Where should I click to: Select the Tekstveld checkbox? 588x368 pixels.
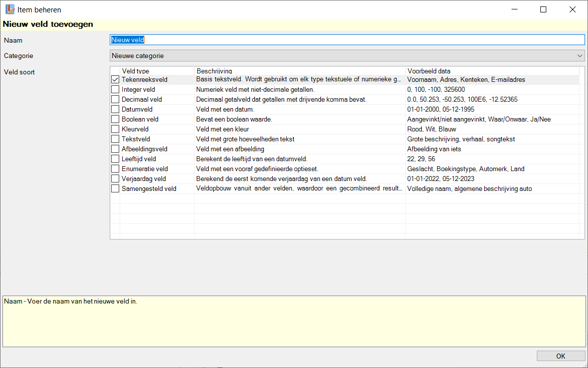[x=115, y=139]
